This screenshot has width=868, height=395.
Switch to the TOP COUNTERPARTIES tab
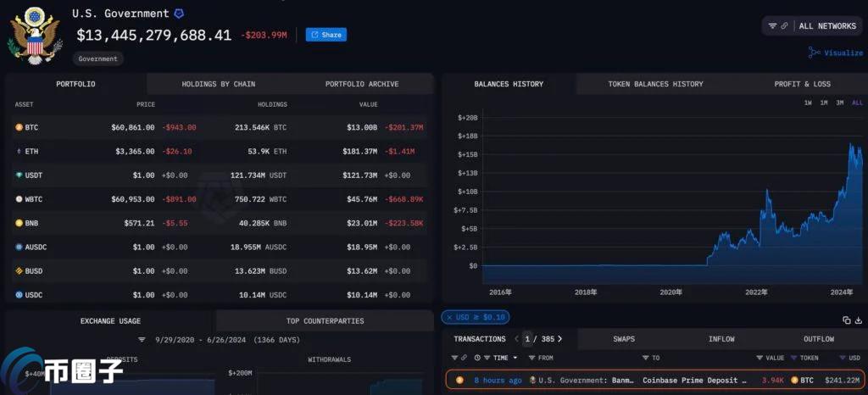point(325,321)
